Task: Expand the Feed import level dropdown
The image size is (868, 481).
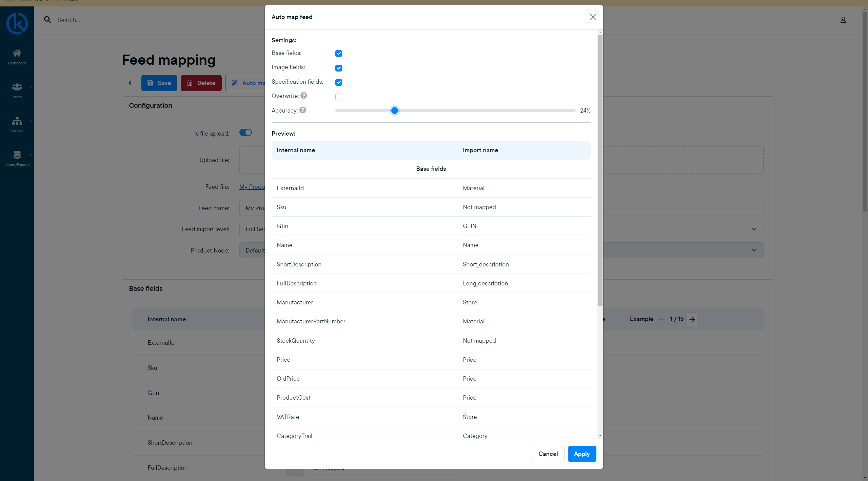Action: tap(754, 229)
